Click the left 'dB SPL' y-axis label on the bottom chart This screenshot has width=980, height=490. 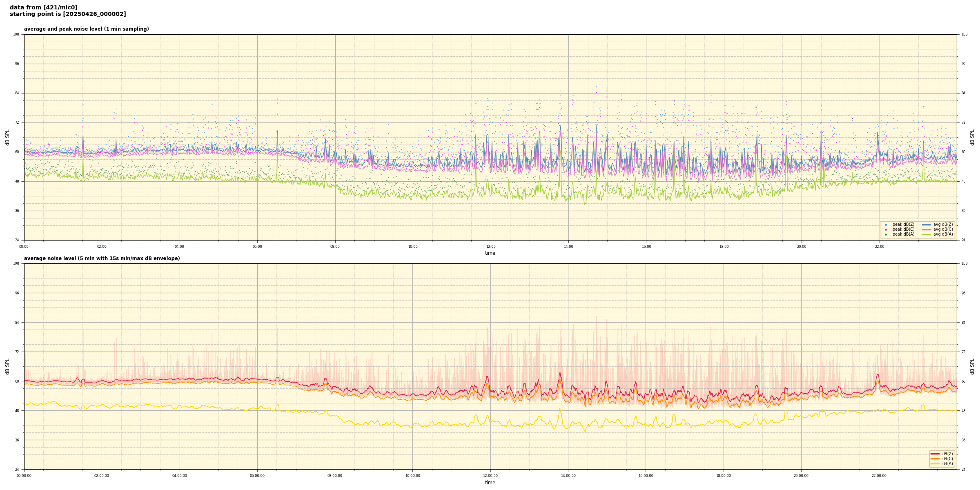[7, 366]
